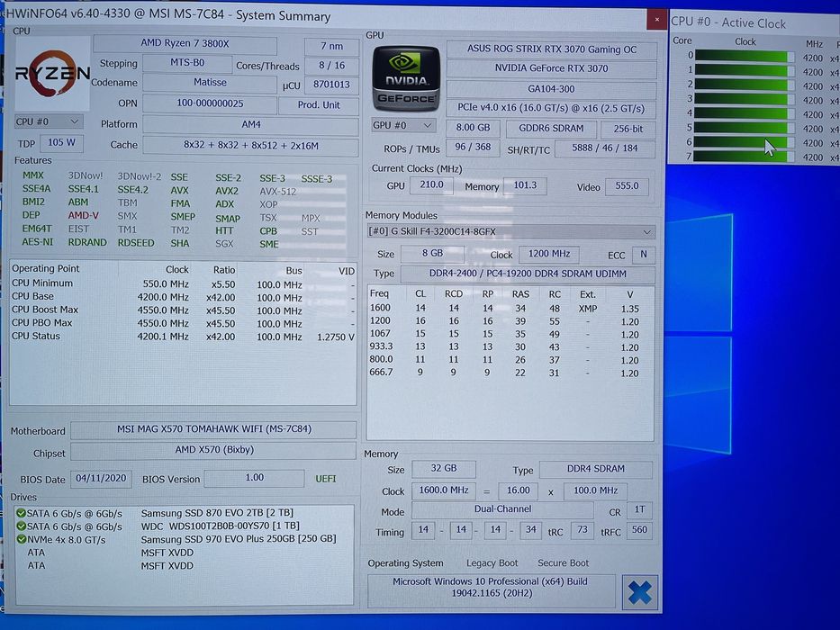Select the Secure Boot label
This screenshot has width=840, height=630.
(563, 563)
